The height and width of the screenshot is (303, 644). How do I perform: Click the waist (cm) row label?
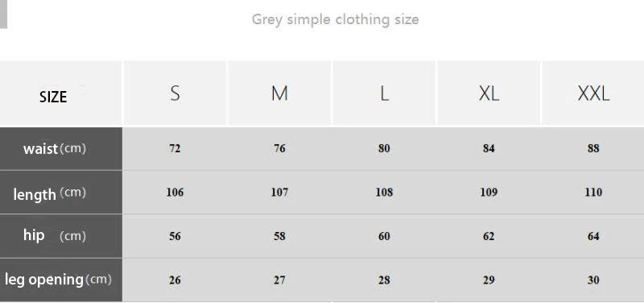61,148
